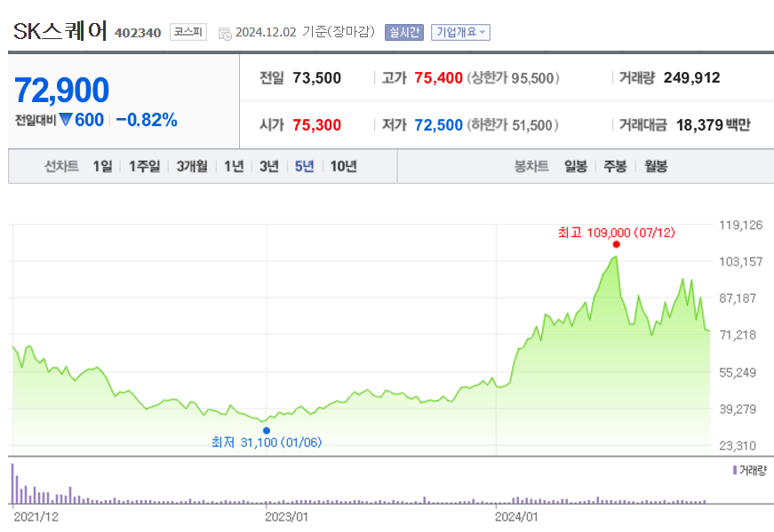Click the open price 75,300
Image resolution: width=774 pixels, height=532 pixels.
317,125
